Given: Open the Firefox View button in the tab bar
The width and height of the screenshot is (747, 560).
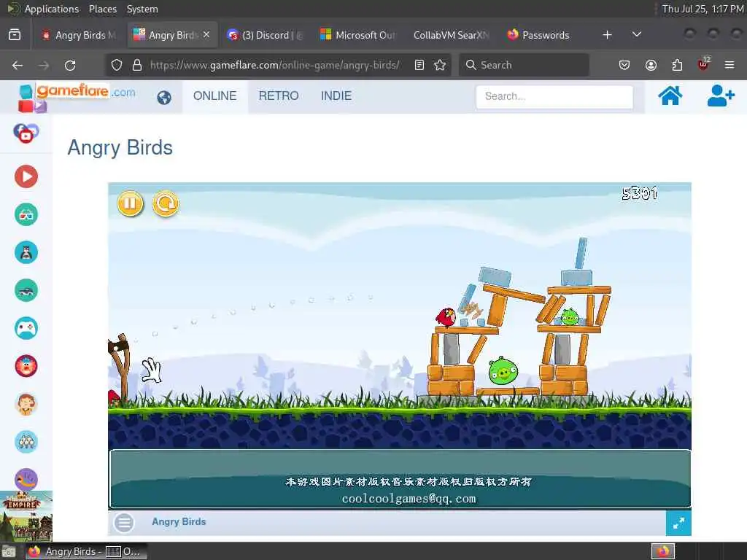Looking at the screenshot, I should coord(15,35).
